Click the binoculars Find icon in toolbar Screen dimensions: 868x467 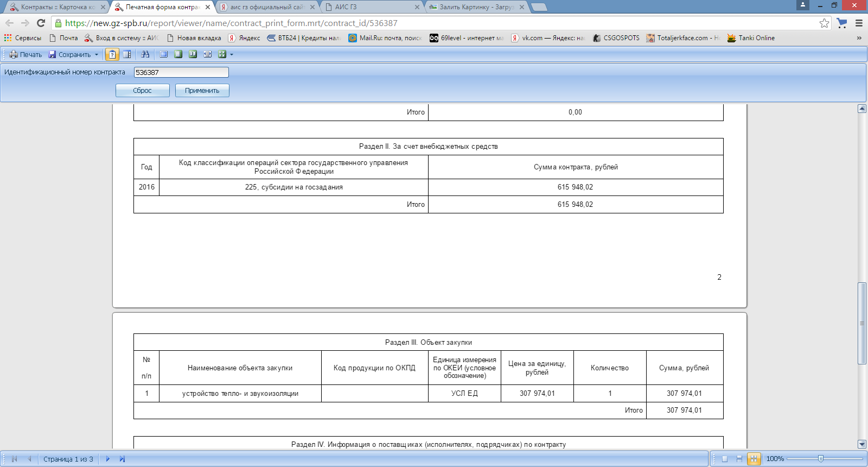(145, 54)
